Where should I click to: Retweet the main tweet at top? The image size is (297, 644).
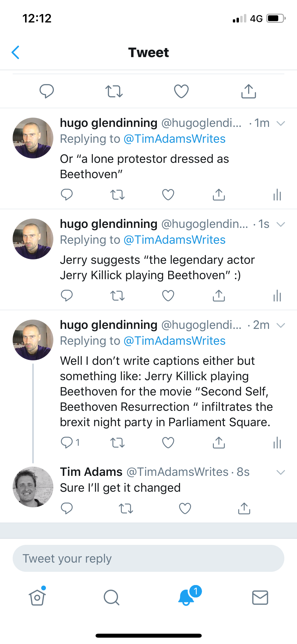click(x=114, y=91)
